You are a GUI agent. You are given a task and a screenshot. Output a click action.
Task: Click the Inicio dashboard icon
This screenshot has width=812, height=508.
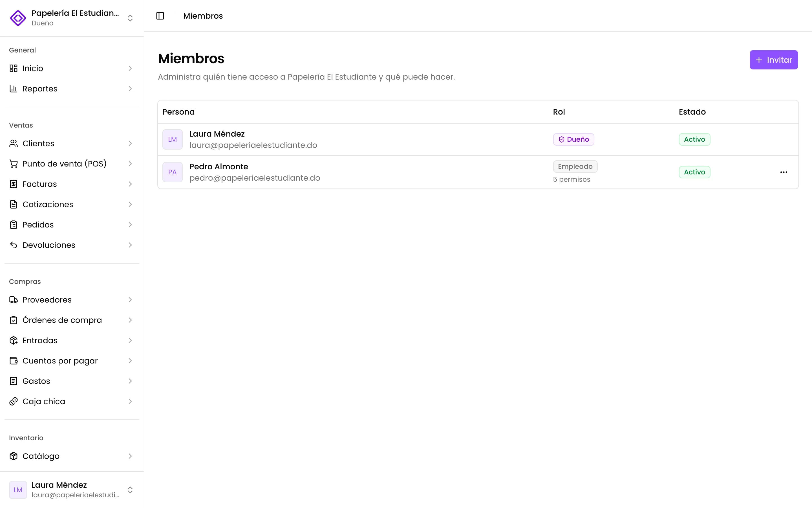[14, 68]
